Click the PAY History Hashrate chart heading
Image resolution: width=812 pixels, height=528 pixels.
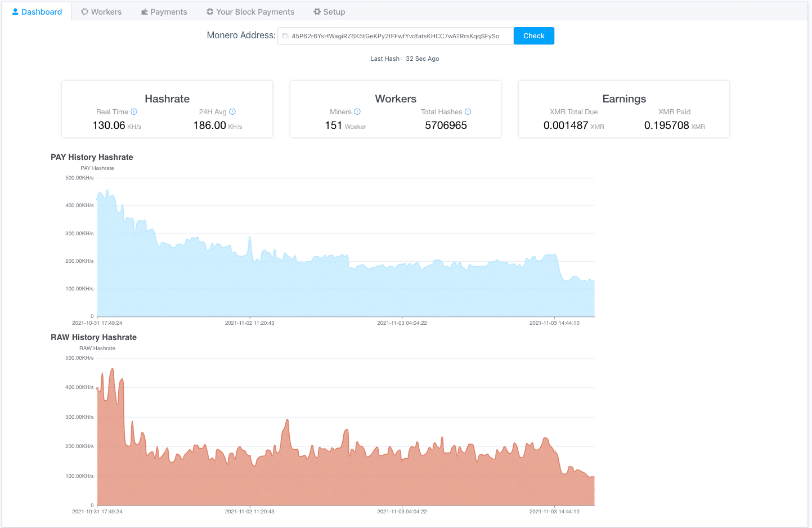[92, 157]
